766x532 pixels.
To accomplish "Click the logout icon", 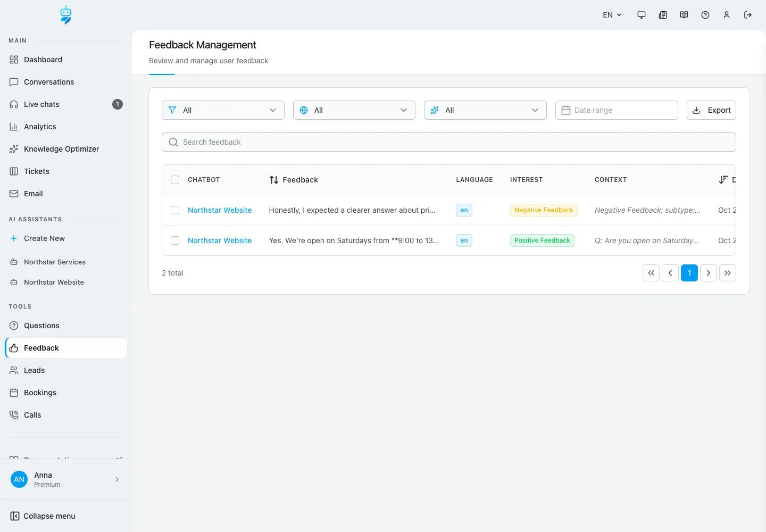I will pos(748,15).
